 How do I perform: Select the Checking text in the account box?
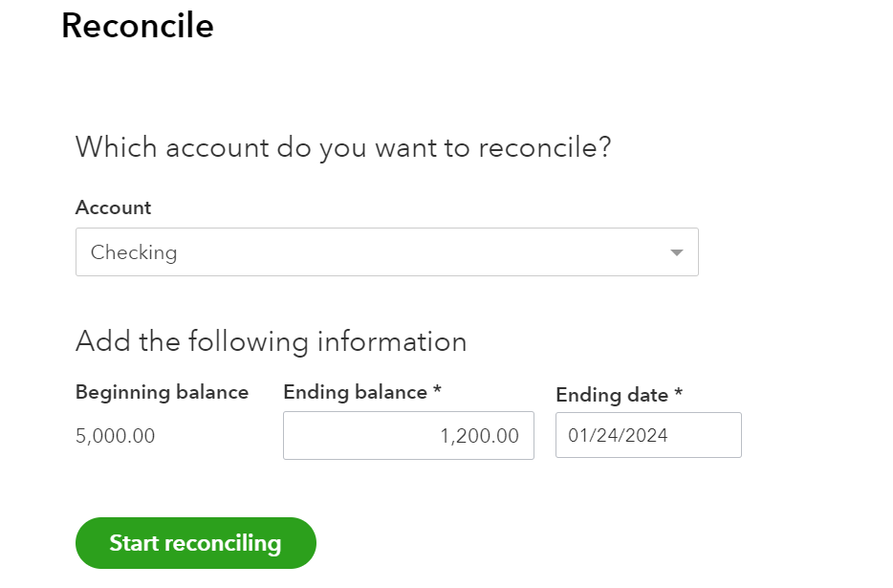tap(134, 251)
